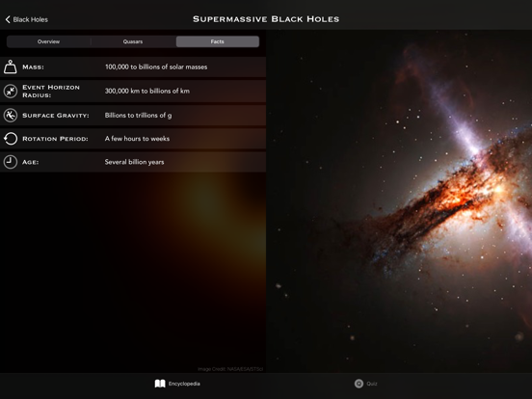532x399 pixels.
Task: Select the Facts tab
Action: coord(218,41)
